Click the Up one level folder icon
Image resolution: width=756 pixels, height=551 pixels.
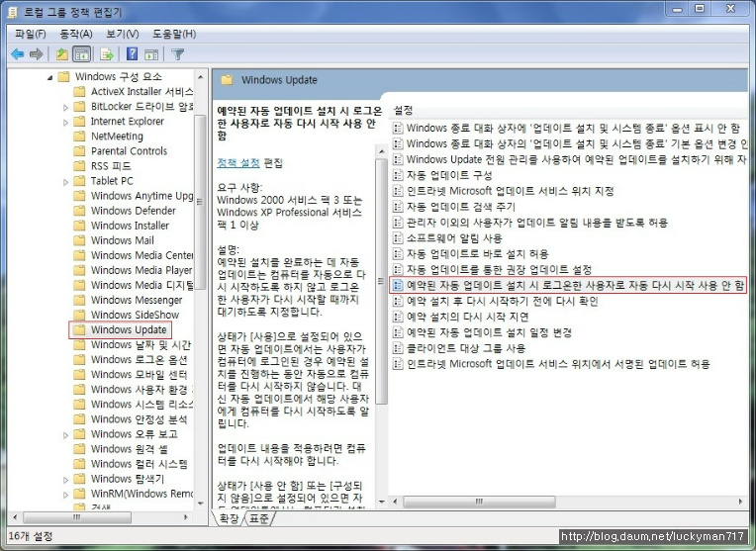tap(61, 54)
